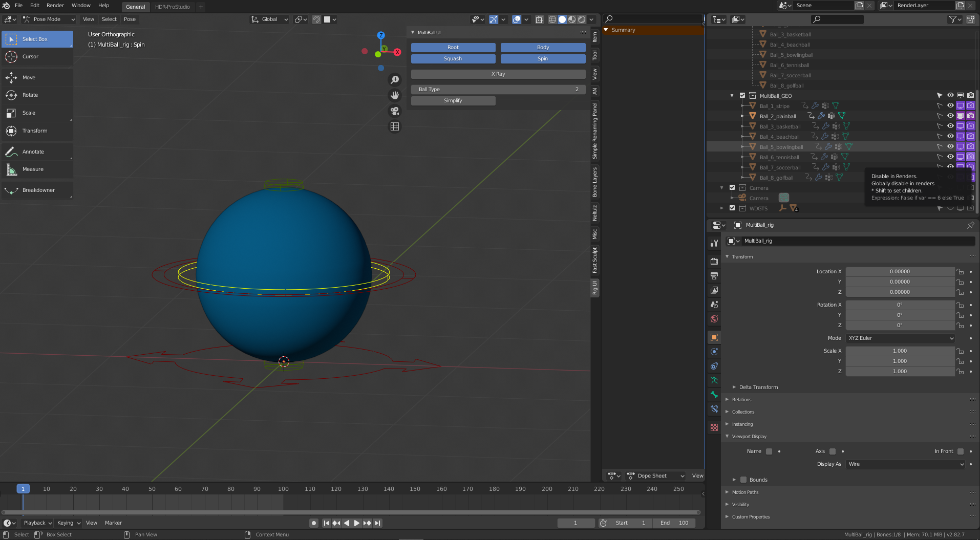Open the Render menu

55,6
